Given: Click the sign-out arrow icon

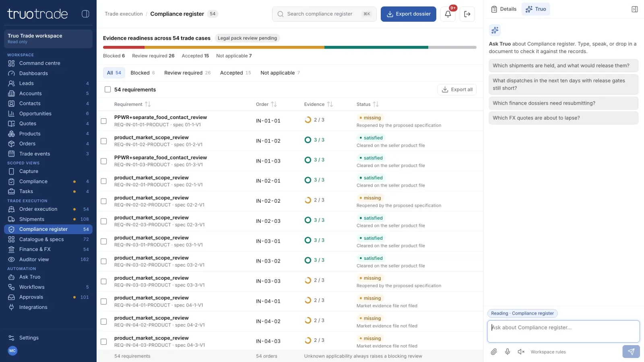Looking at the screenshot, I should pyautogui.click(x=467, y=14).
